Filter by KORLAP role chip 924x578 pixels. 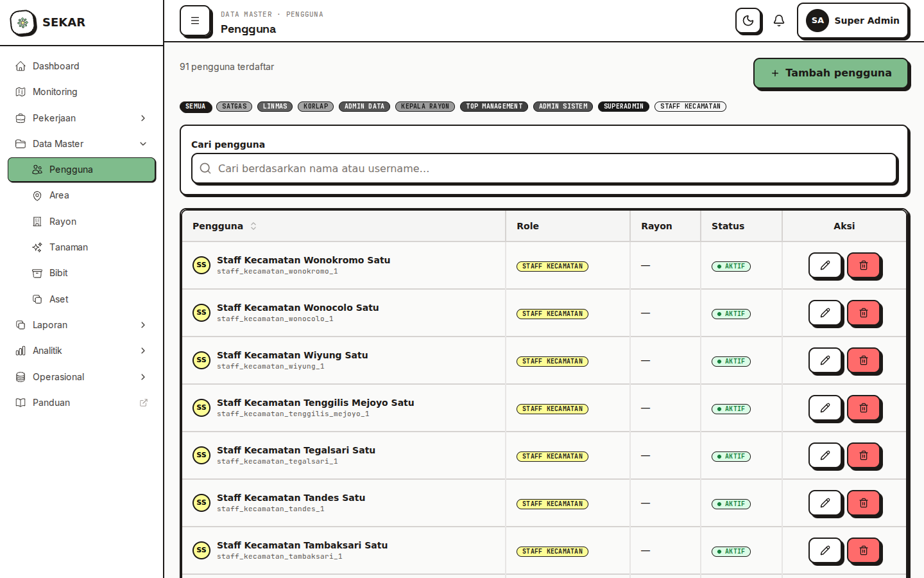click(316, 107)
